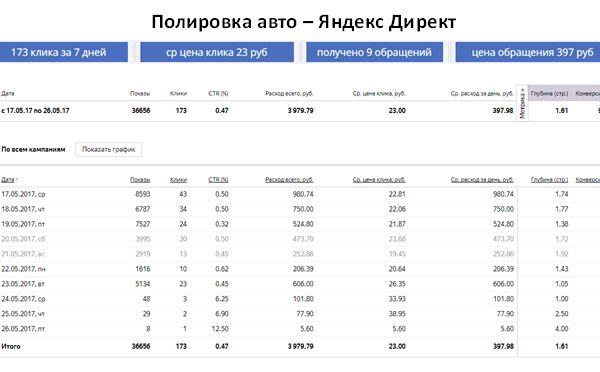The image size is (600, 372).
Task: Click depth value 4.00
Action: tap(562, 329)
